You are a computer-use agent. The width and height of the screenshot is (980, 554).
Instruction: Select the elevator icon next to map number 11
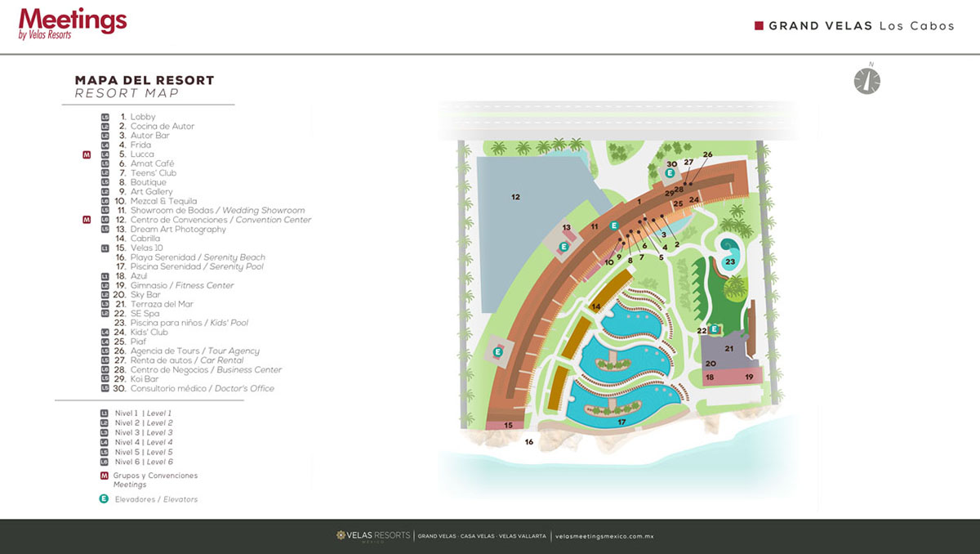click(x=614, y=225)
